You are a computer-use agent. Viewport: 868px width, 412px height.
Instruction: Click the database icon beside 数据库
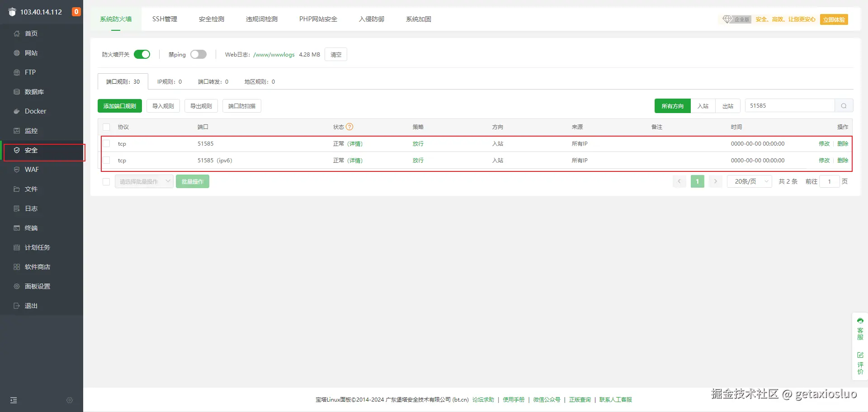[x=17, y=92]
